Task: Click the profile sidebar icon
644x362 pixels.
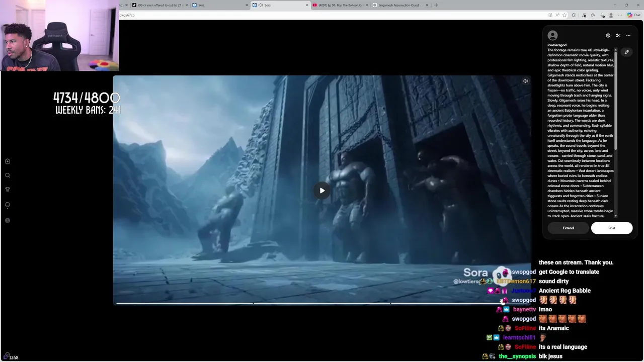Action: 8,220
